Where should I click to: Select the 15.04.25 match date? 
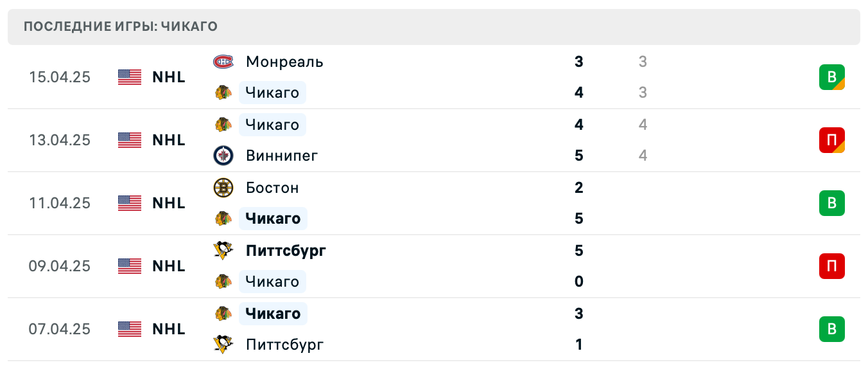[x=60, y=77]
